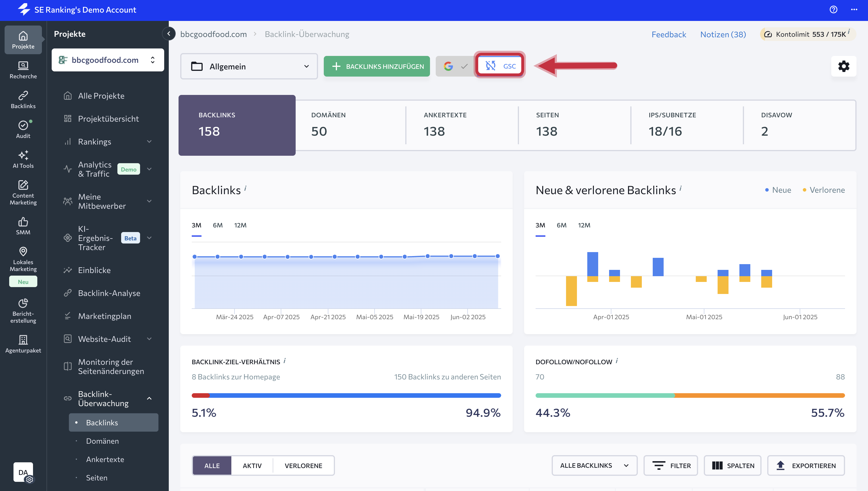Select 6M in Backlinks chart

coord(218,225)
